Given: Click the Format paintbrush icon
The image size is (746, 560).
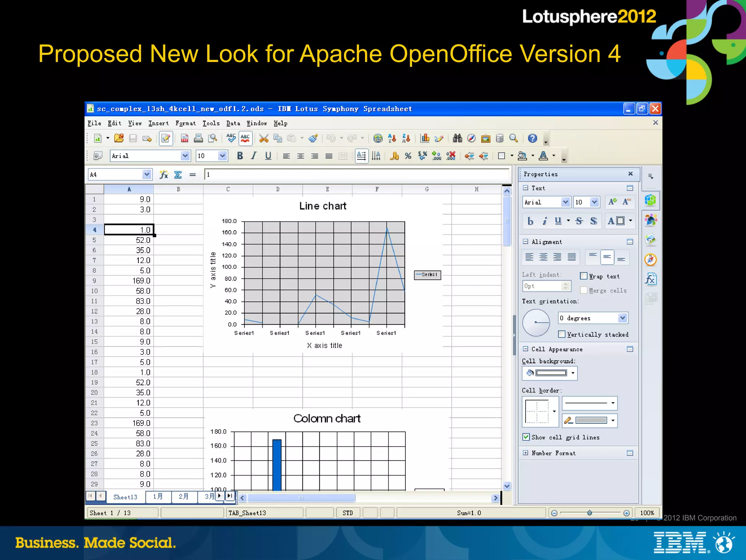Looking at the screenshot, I should (313, 138).
